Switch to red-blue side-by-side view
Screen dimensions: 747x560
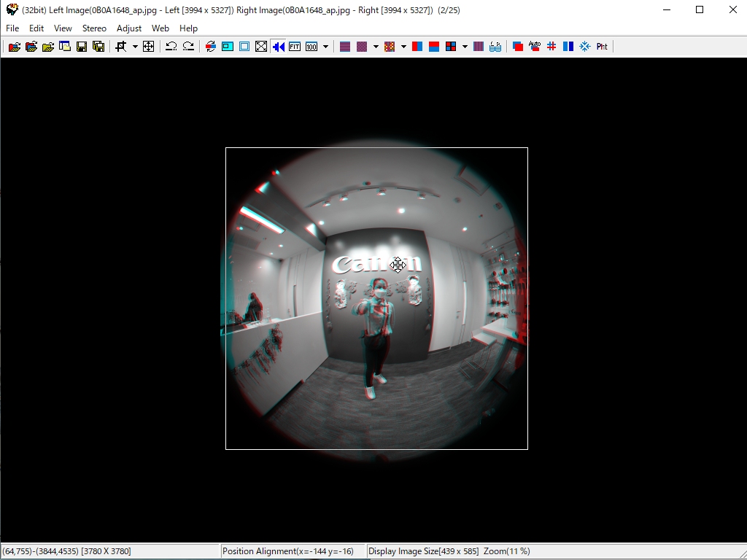point(417,46)
